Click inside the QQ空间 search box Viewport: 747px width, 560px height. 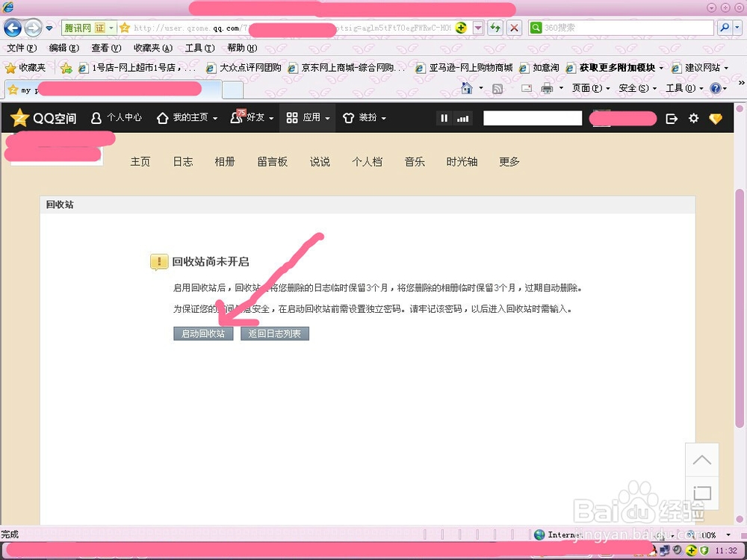click(533, 117)
